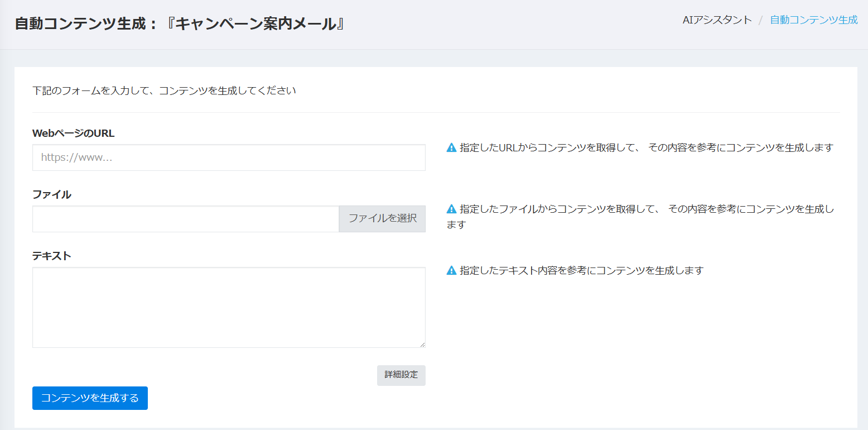Focus the WebページのURL input field
The height and width of the screenshot is (430, 868).
(229, 158)
